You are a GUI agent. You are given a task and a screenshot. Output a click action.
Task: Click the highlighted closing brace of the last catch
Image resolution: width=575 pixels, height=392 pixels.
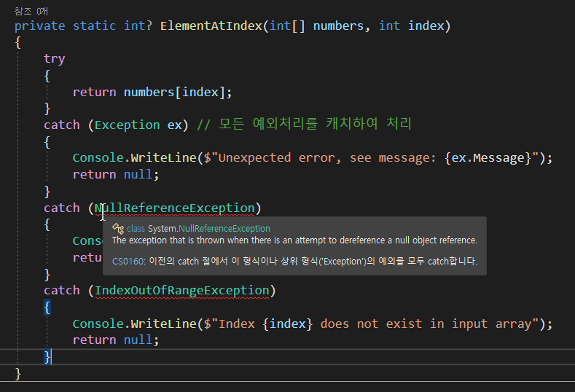[47, 356]
